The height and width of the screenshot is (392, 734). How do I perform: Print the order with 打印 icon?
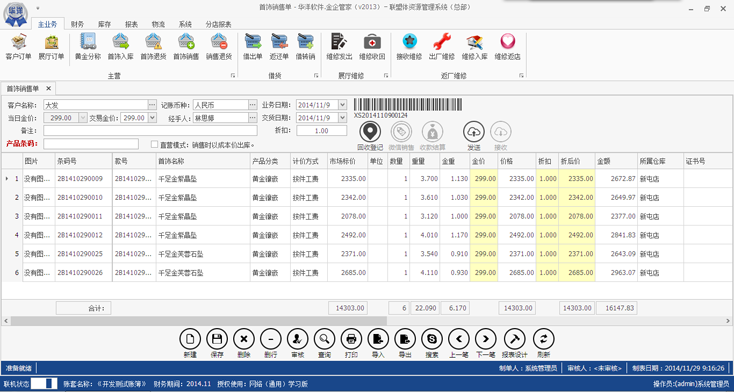pos(351,339)
